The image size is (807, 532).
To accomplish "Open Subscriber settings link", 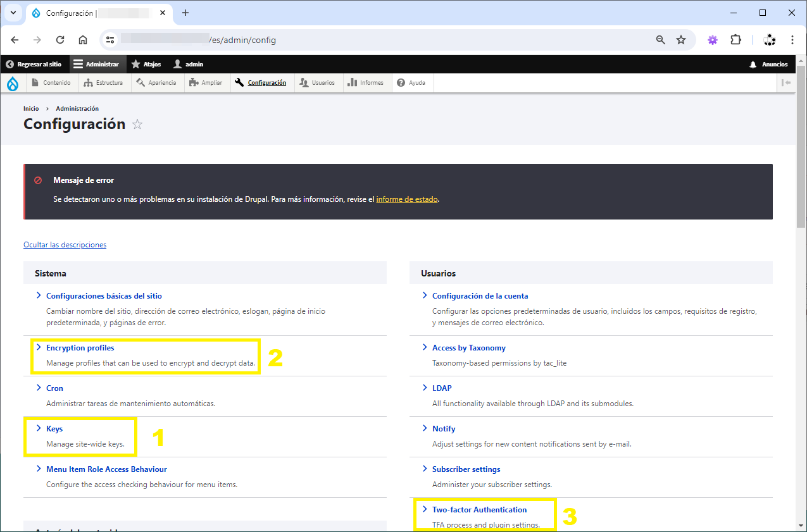I will (x=466, y=469).
